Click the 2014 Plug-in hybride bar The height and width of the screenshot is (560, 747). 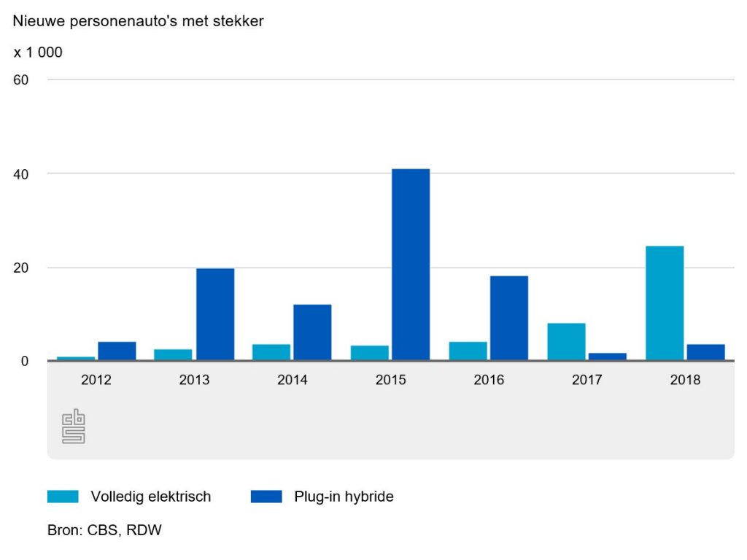[x=312, y=332]
